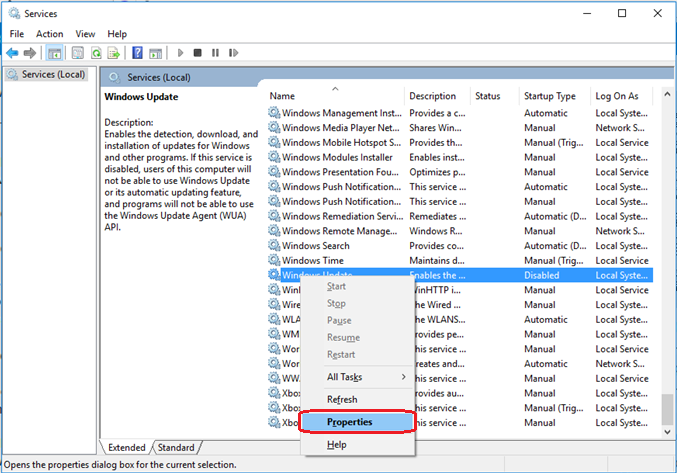Click gear icon beside Windows Search
This screenshot has width=677, height=473.
(274, 245)
